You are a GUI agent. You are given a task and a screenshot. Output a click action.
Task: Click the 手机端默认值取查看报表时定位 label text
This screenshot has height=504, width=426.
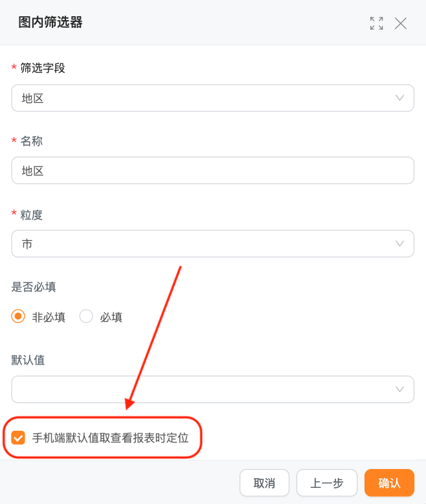(x=110, y=438)
